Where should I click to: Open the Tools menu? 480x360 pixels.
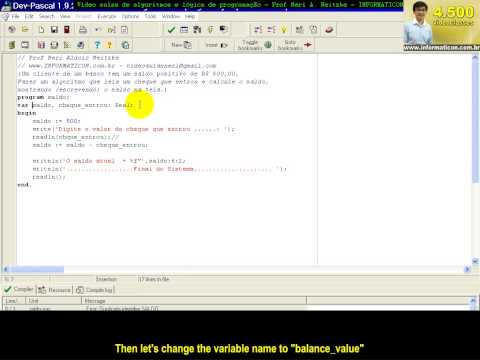[x=150, y=16]
